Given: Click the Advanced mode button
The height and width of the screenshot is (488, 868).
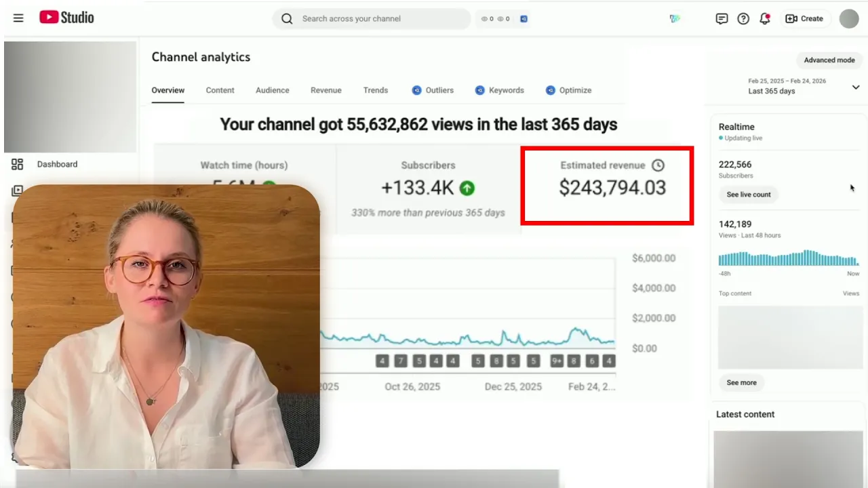Looking at the screenshot, I should [829, 60].
